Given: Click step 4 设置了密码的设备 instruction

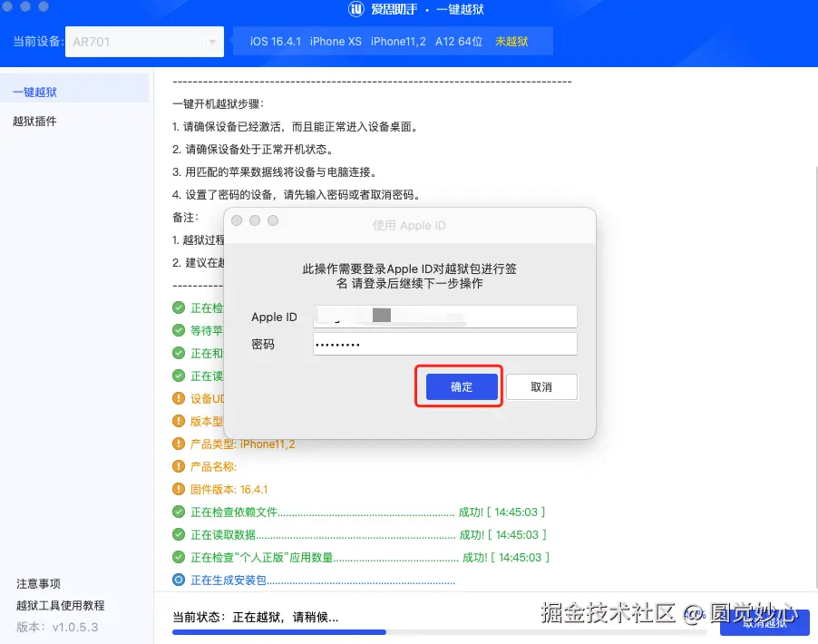Looking at the screenshot, I should (x=297, y=195).
